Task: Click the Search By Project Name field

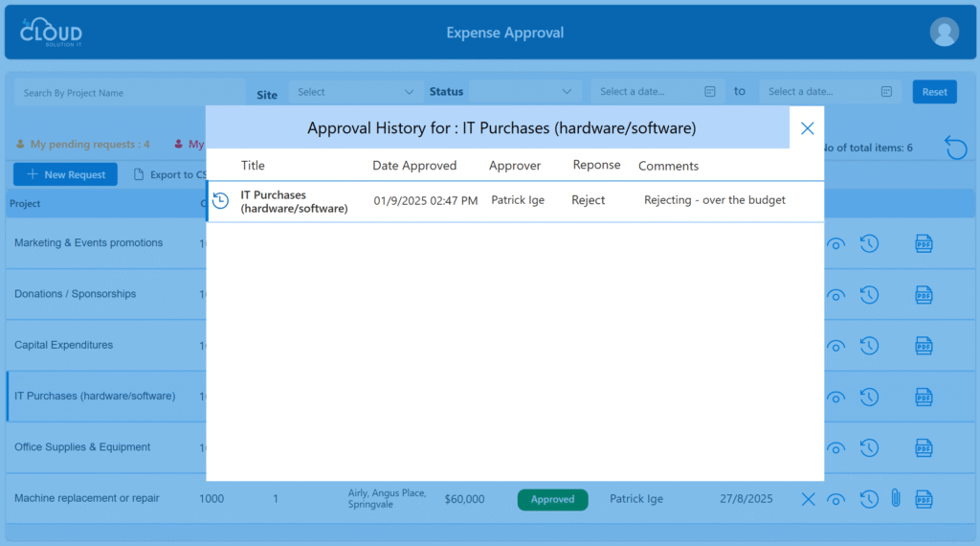Action: click(129, 93)
